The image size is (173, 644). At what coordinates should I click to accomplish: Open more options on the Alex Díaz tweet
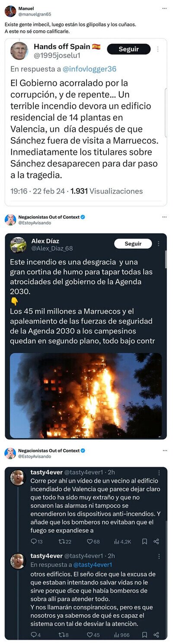point(159,244)
